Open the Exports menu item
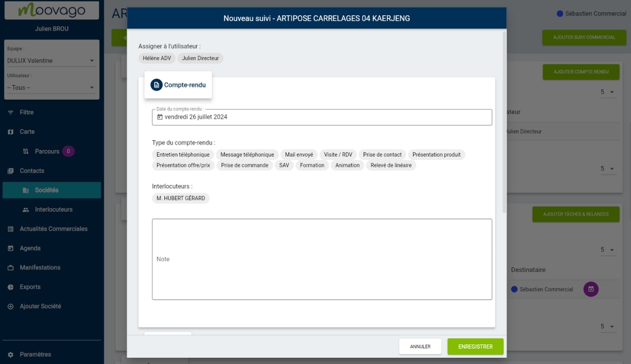This screenshot has height=364, width=631. [x=51, y=287]
